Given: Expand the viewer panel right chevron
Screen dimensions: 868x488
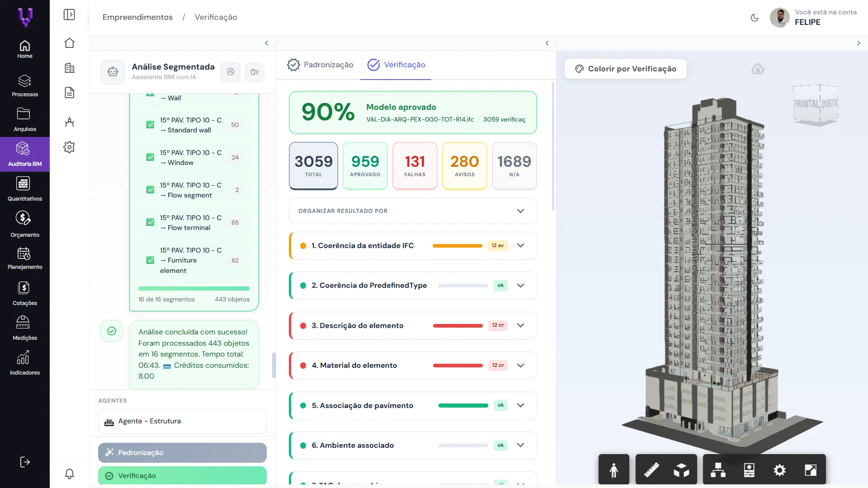Looking at the screenshot, I should pyautogui.click(x=859, y=43).
